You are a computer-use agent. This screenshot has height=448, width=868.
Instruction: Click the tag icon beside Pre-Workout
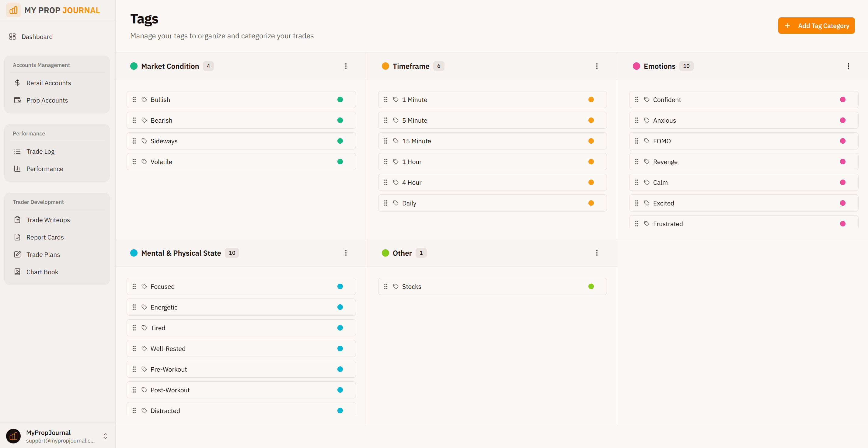(144, 369)
